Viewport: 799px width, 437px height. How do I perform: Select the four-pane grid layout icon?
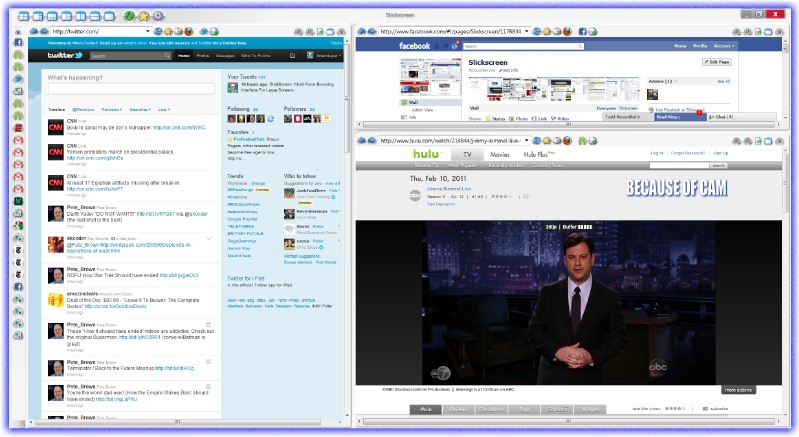(x=23, y=16)
